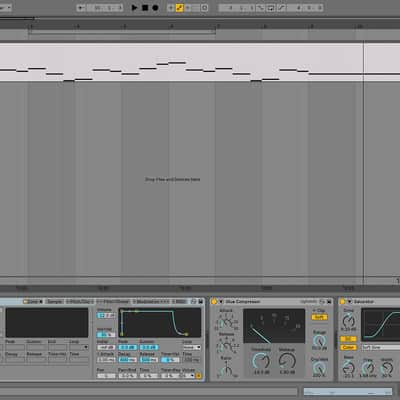Click the Glue Compressor Range knob

[319, 341]
